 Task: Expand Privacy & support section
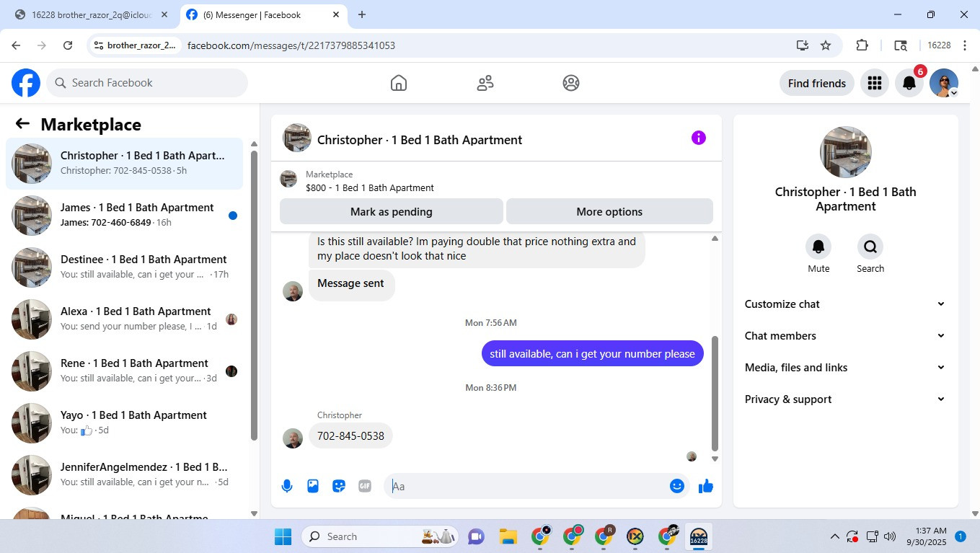pos(845,399)
